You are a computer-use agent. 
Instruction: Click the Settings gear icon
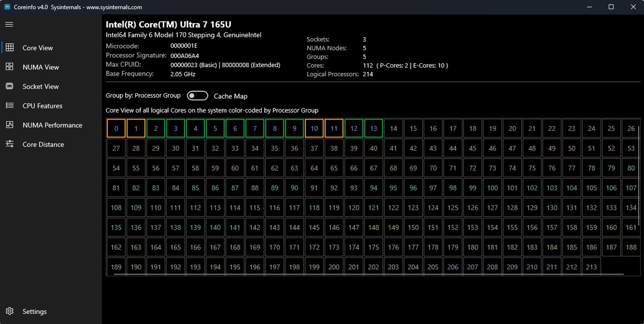(9, 312)
